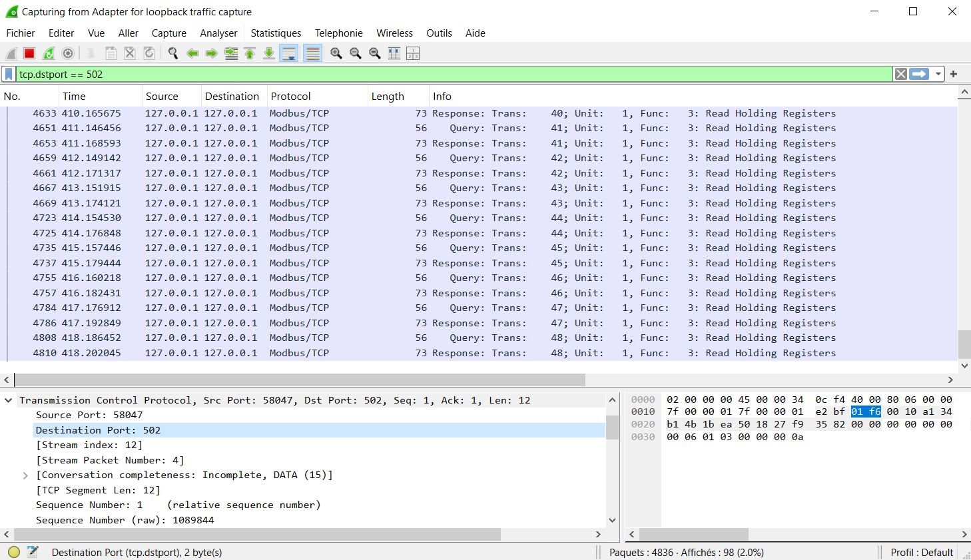Screen dimensions: 971x560
Task: Zoom in on the packet list text
Action: pos(336,53)
